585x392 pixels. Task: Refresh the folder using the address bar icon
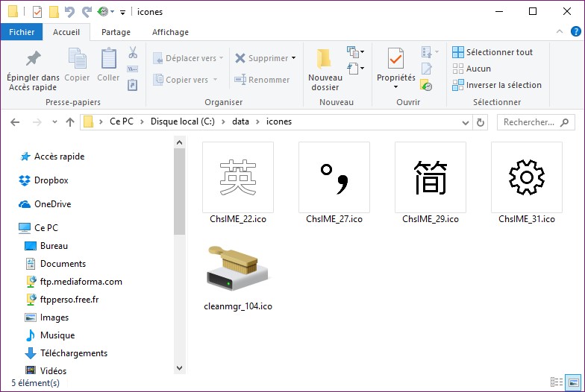coord(481,122)
